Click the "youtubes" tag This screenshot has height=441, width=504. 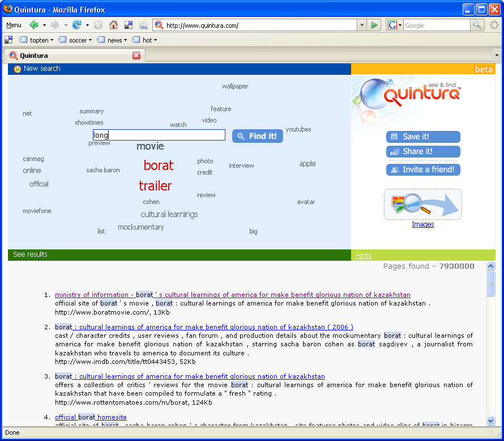coord(298,129)
